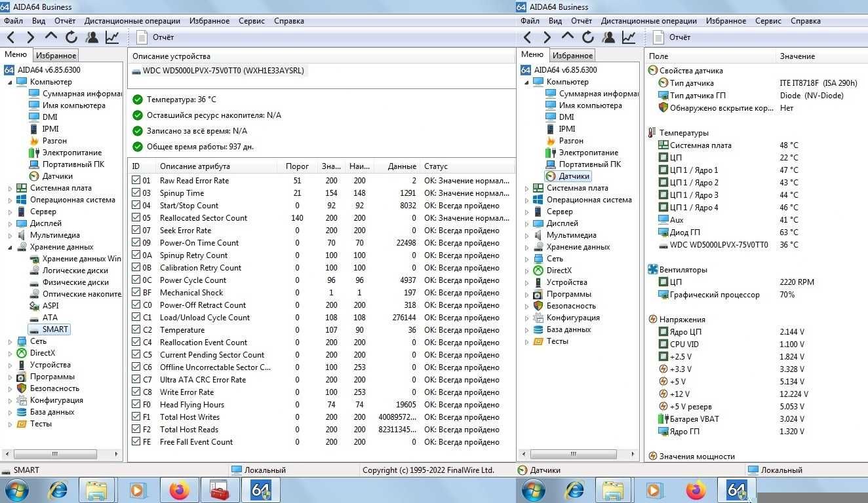868x503 pixels.
Task: Click Значение column header in right window
Action: point(821,56)
